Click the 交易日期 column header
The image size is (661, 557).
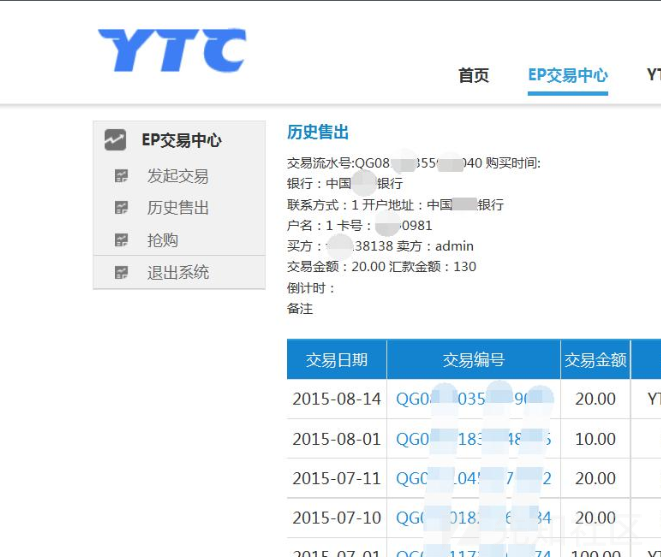336,360
